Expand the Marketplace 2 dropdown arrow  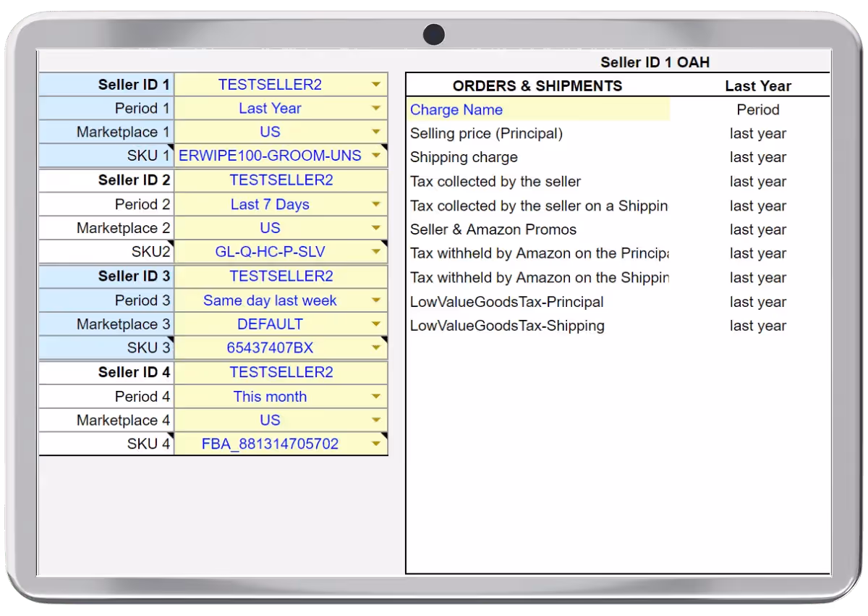(x=375, y=228)
